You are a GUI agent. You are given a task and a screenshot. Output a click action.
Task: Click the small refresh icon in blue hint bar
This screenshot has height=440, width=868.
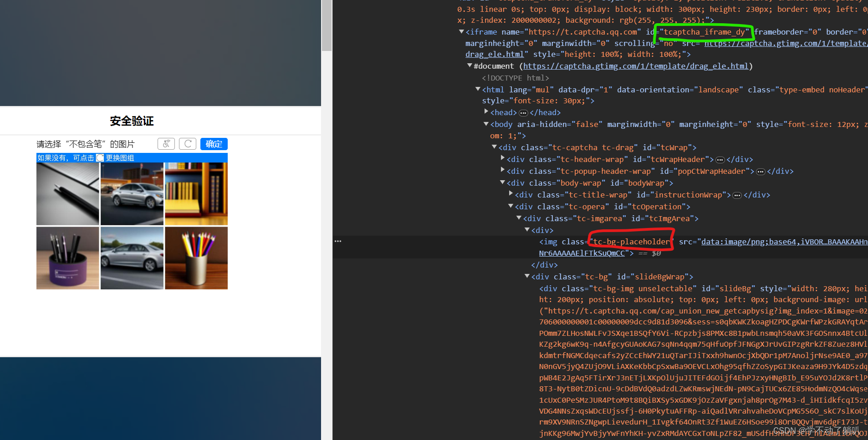tap(100, 158)
